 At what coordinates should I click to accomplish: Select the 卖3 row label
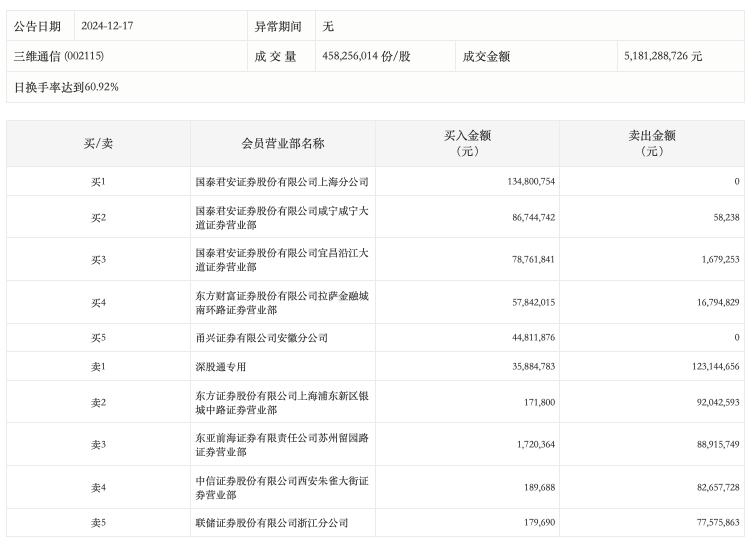pyautogui.click(x=98, y=445)
